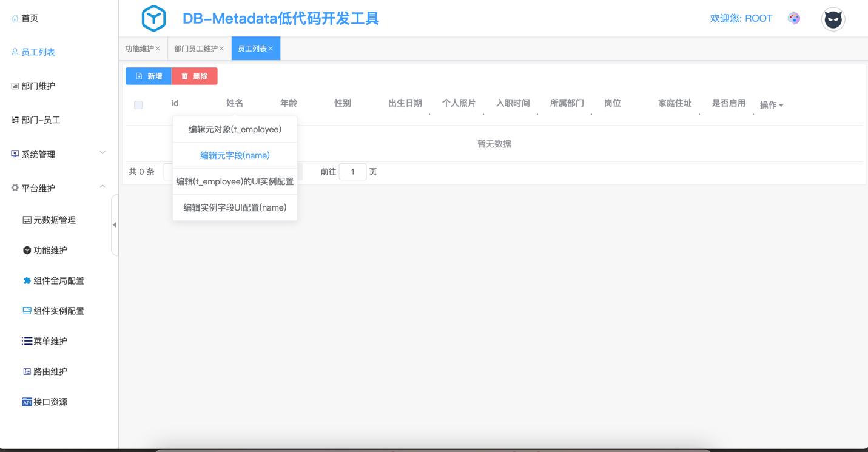This screenshot has height=452, width=868.
Task: Click the cat avatar profile picture
Action: point(833,19)
